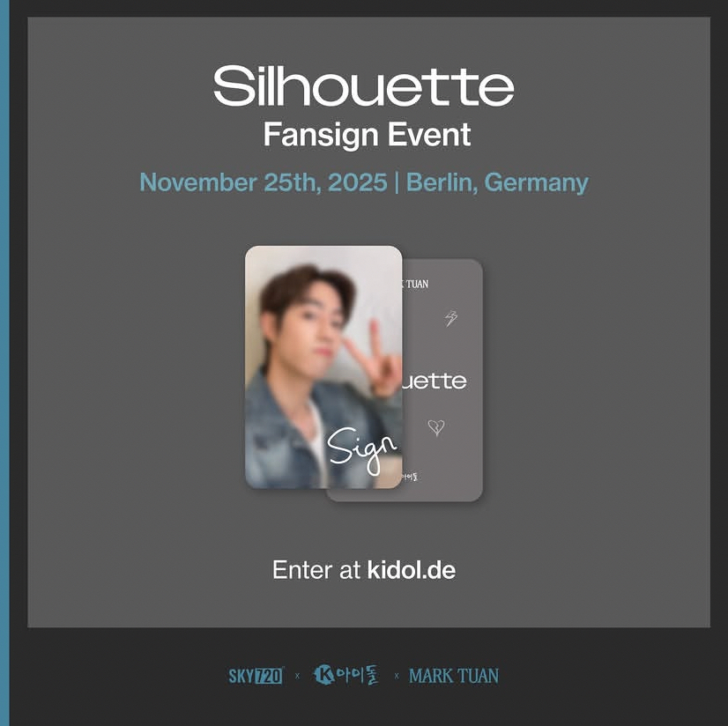Click the K아이돌 logo in the footer

pos(345,676)
